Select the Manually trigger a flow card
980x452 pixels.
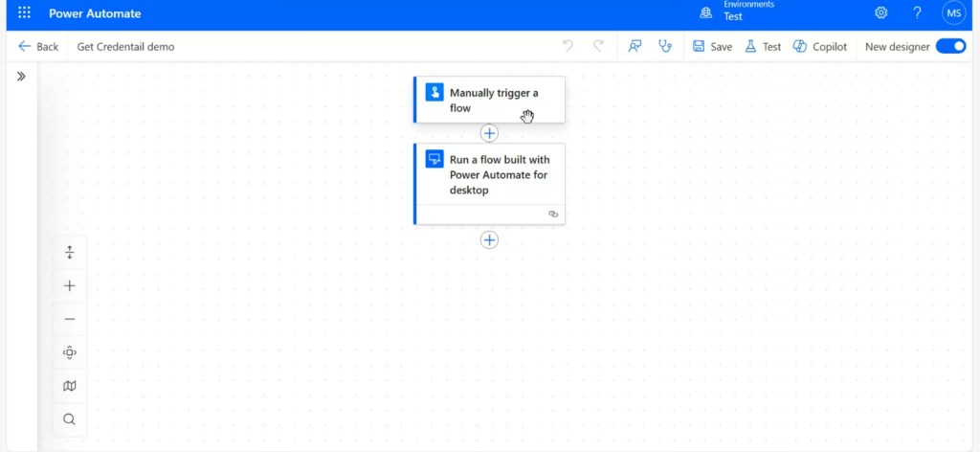point(489,100)
